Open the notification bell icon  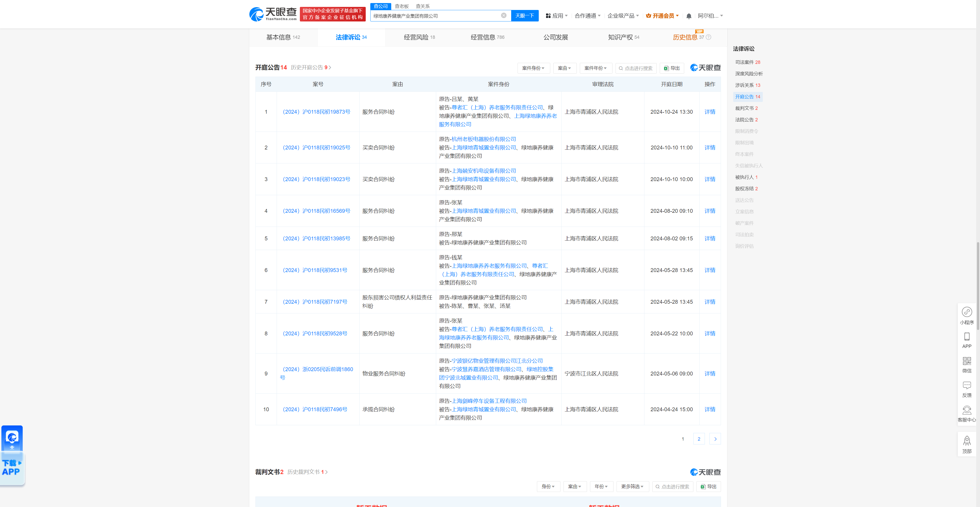689,16
